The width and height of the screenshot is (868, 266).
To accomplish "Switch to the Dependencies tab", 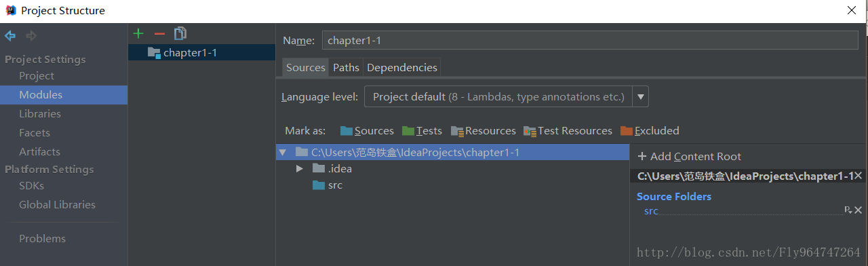I will pyautogui.click(x=402, y=67).
